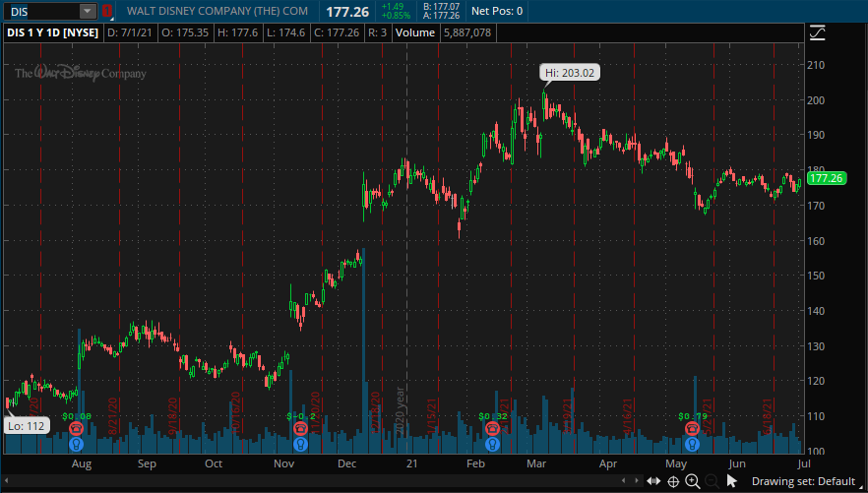The width and height of the screenshot is (868, 493).
Task: Click the H: 177.6 high value
Action: tap(237, 32)
